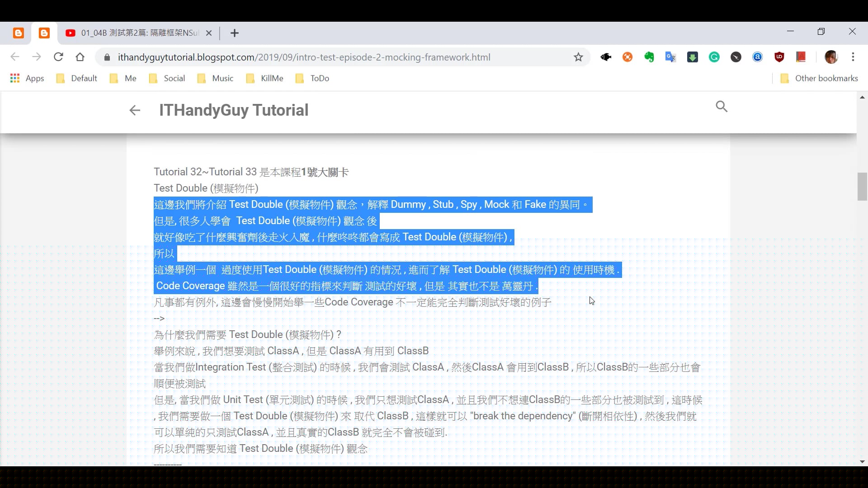Screen dimensions: 868x488
Task: Open the Chrome three-dot menu
Action: point(854,57)
